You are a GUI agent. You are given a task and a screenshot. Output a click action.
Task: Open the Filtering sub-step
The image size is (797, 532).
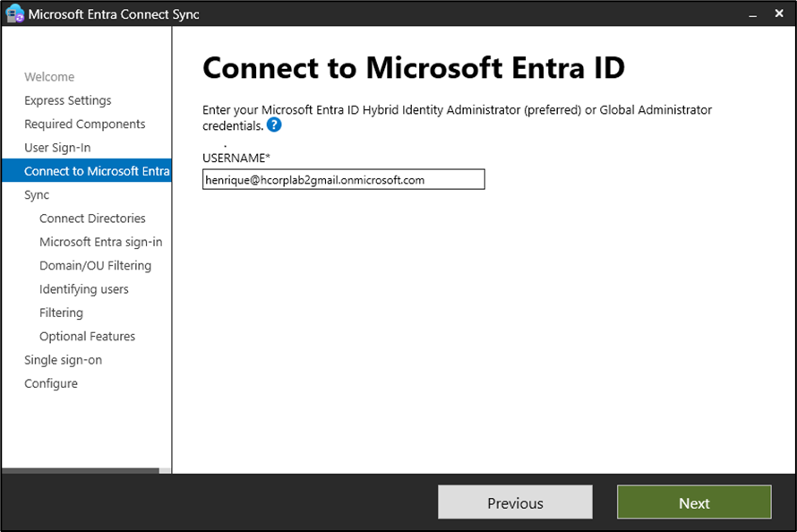click(x=61, y=313)
